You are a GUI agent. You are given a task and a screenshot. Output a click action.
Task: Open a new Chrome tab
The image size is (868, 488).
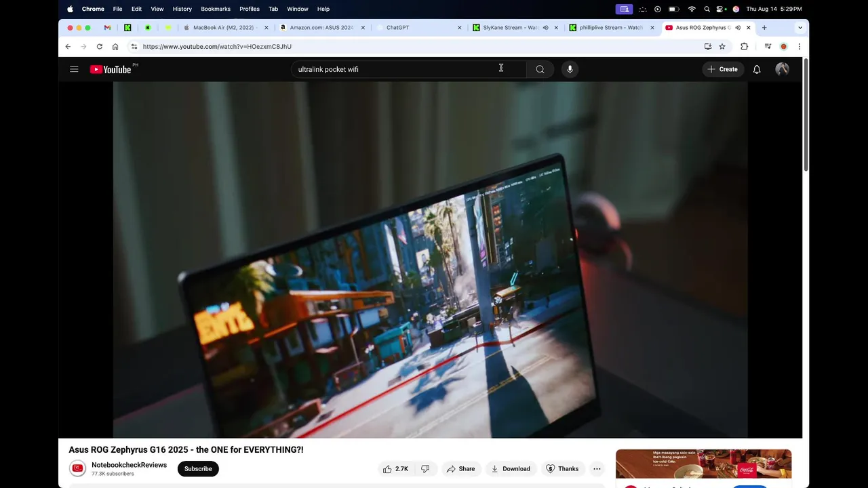(x=764, y=28)
